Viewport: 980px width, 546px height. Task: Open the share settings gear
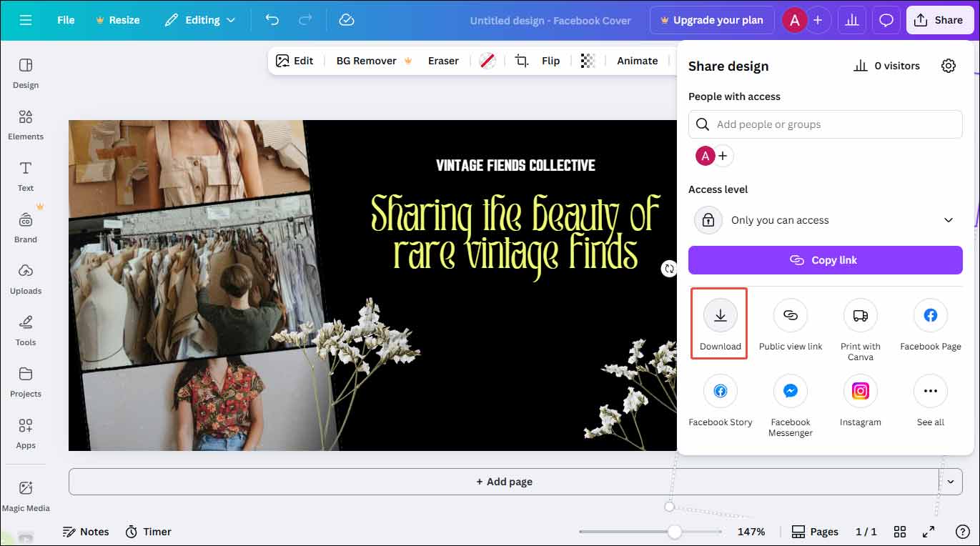949,65
